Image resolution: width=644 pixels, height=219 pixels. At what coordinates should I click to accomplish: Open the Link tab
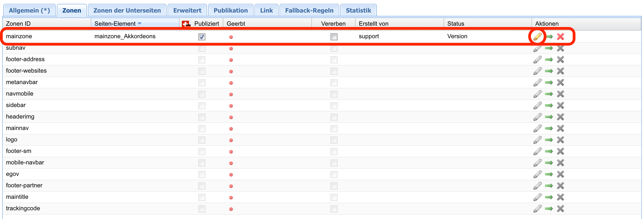pyautogui.click(x=267, y=10)
